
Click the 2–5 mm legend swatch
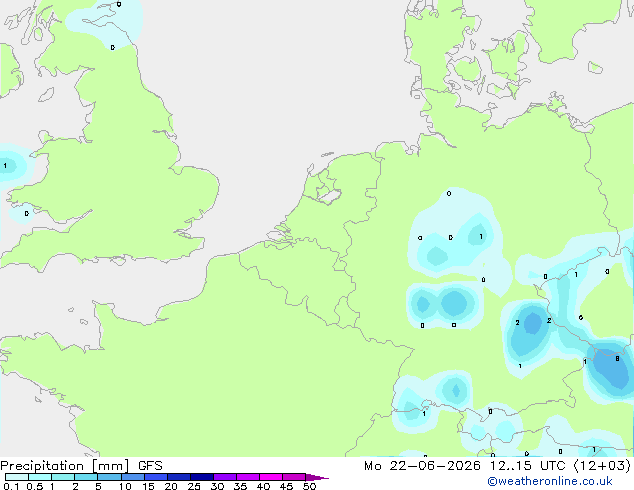point(86,477)
